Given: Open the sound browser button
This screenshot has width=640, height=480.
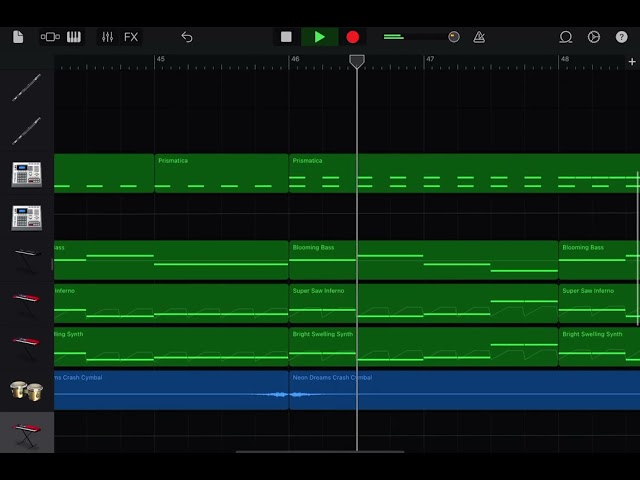Looking at the screenshot, I should point(50,37).
